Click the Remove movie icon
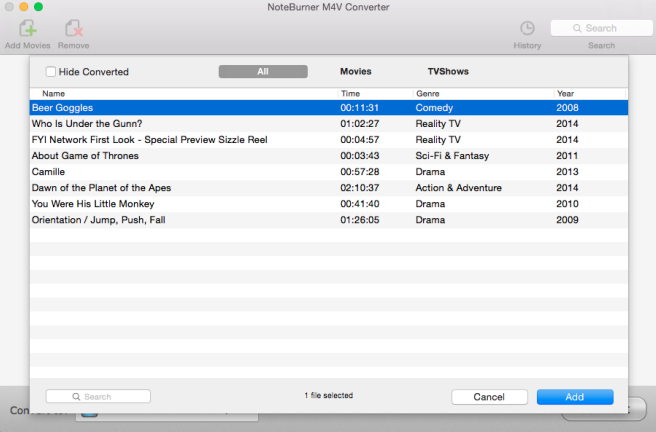 tap(73, 29)
